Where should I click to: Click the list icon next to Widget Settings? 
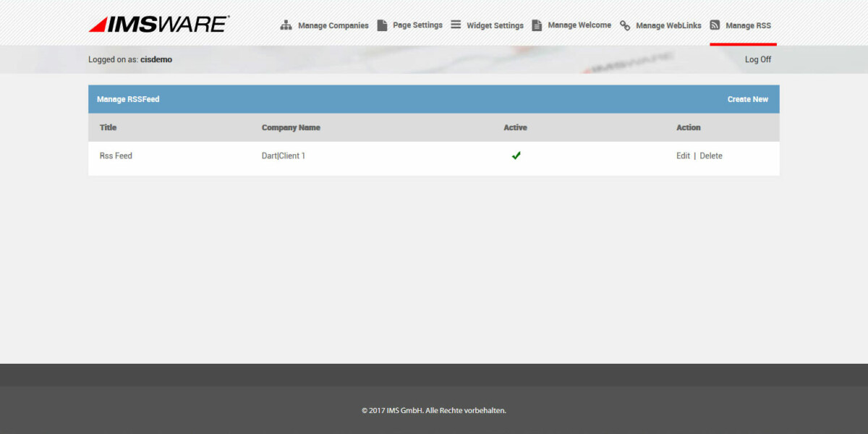[455, 24]
